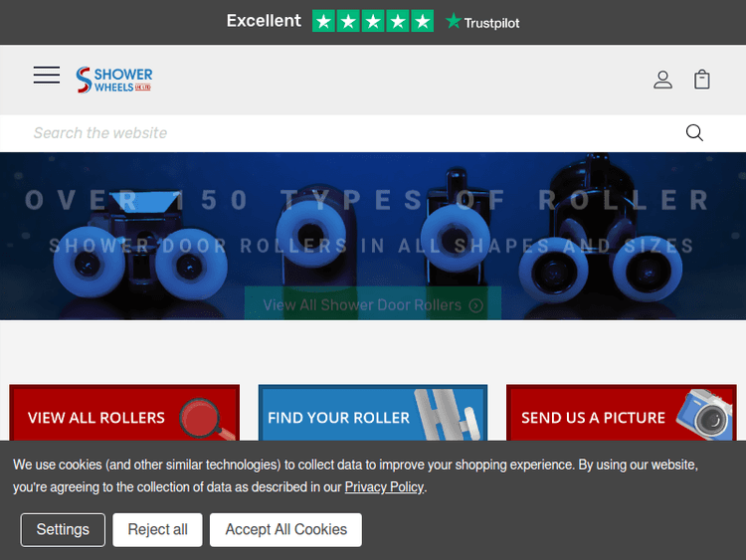Click the Shower Wheels logo
This screenshot has width=746, height=560.
(x=114, y=80)
